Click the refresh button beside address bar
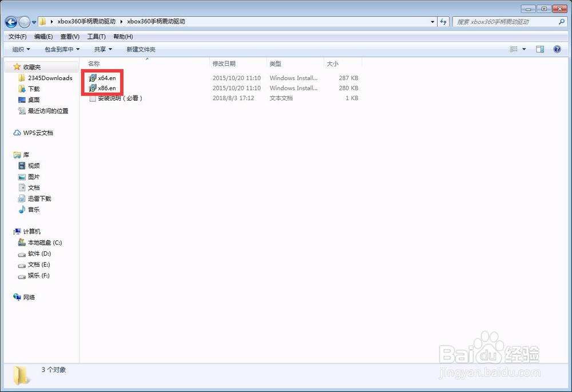Screen dimensions: 572x392 [443, 22]
